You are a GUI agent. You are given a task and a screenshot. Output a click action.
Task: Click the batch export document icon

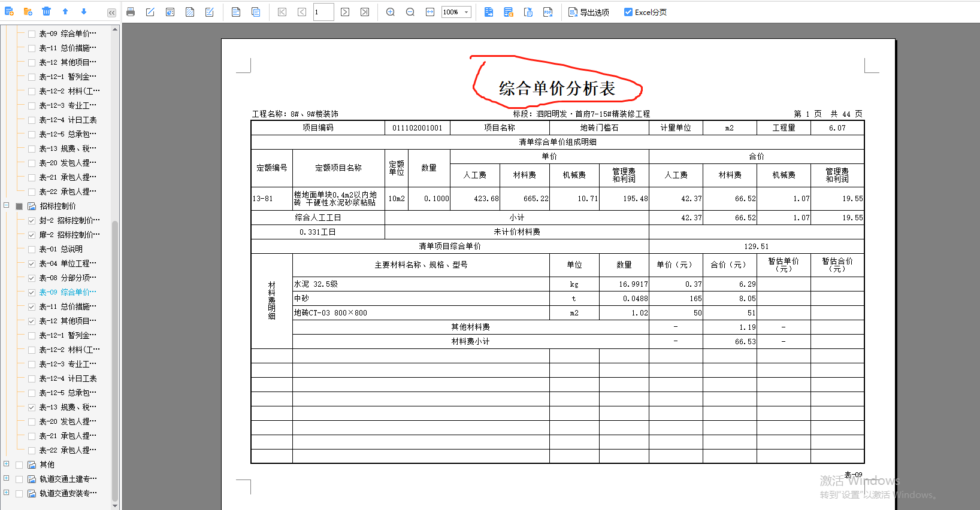pos(528,12)
